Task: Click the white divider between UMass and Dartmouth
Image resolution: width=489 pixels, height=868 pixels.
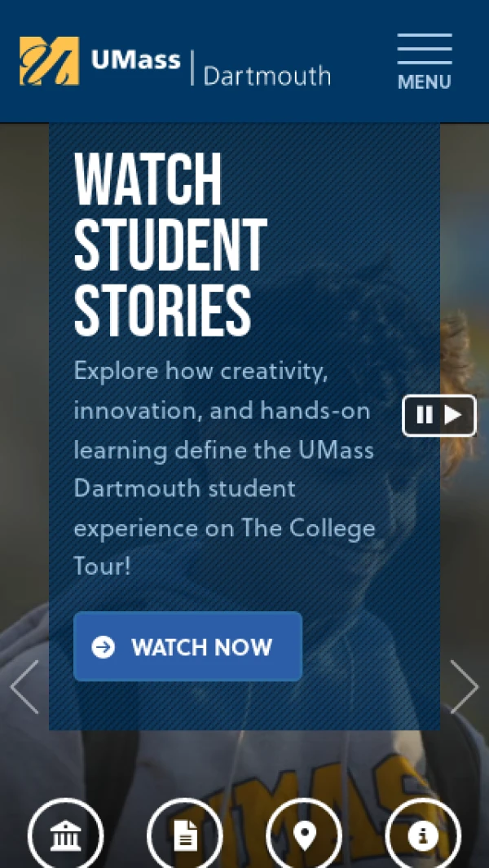Action: [192, 68]
